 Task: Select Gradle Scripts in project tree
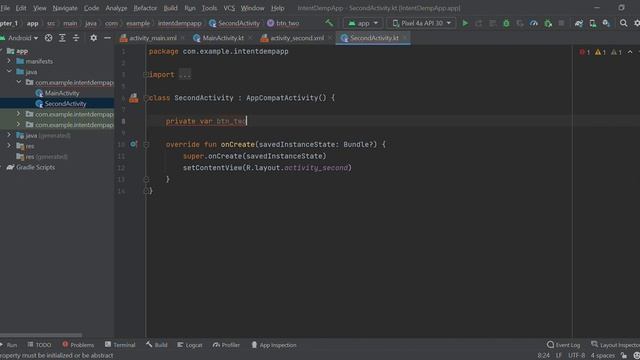click(36, 167)
